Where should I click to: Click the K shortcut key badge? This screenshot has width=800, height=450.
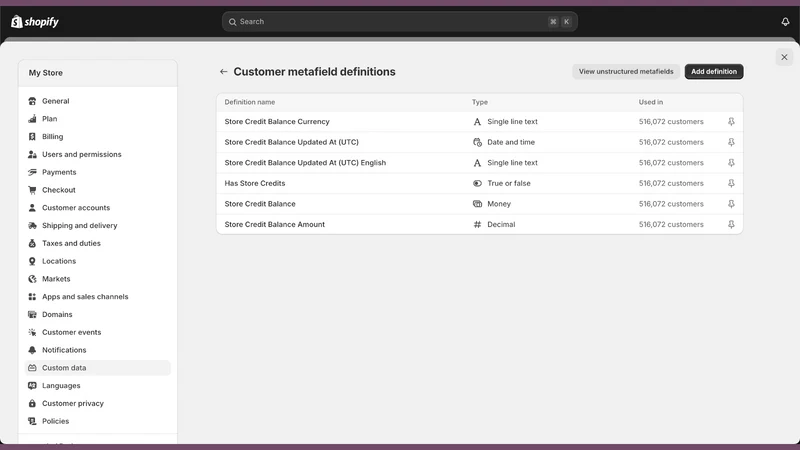[x=566, y=21]
